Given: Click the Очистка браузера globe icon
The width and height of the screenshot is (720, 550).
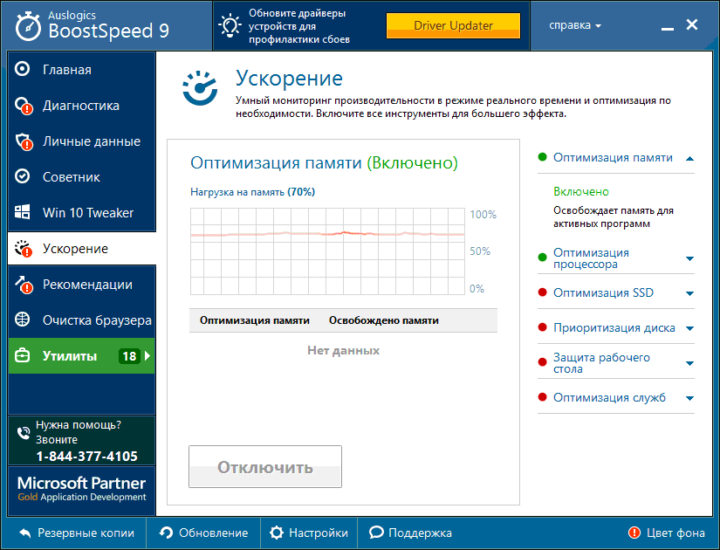Looking at the screenshot, I should pos(23,321).
